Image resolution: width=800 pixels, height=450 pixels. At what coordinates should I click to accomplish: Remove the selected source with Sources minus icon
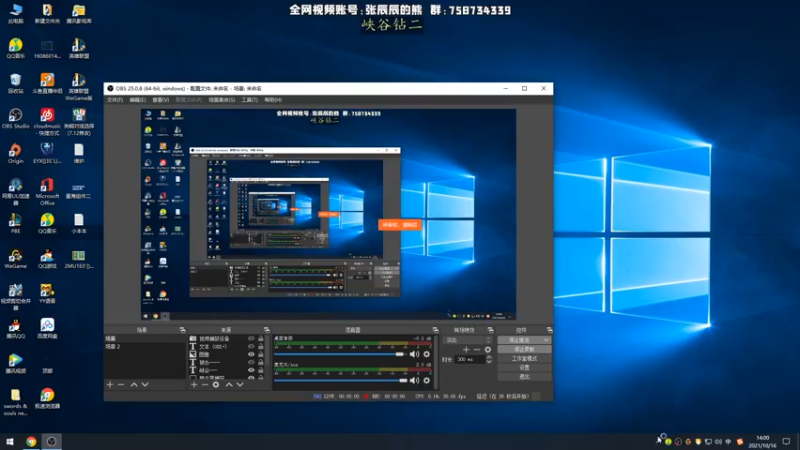[x=205, y=385]
